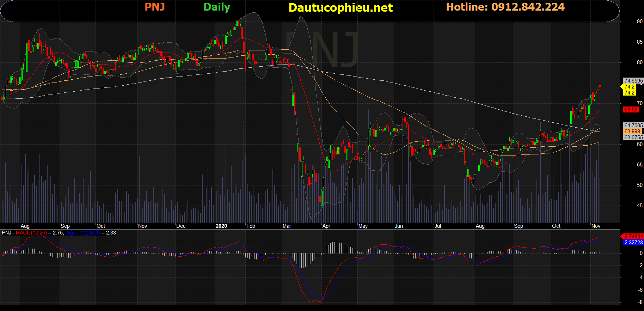
Task: Click the Mar month label on time axis
Action: 287,226
